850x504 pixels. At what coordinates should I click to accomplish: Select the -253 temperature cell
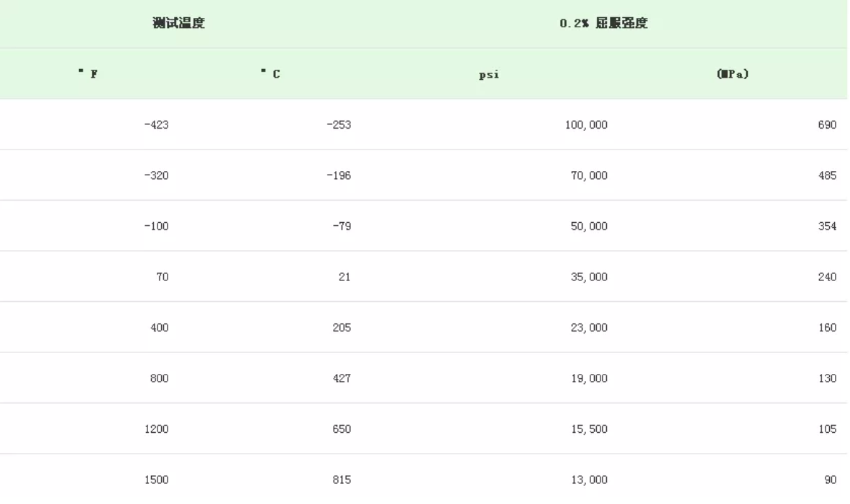(x=340, y=124)
